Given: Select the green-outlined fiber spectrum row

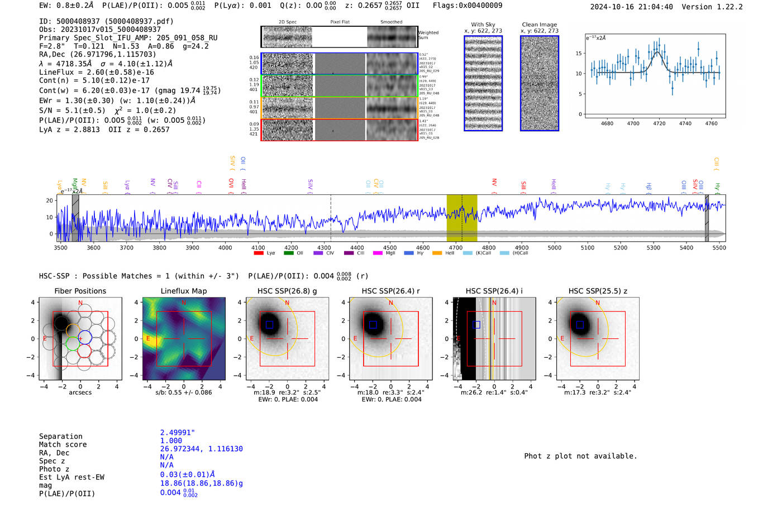Looking at the screenshot, I should coord(339,86).
